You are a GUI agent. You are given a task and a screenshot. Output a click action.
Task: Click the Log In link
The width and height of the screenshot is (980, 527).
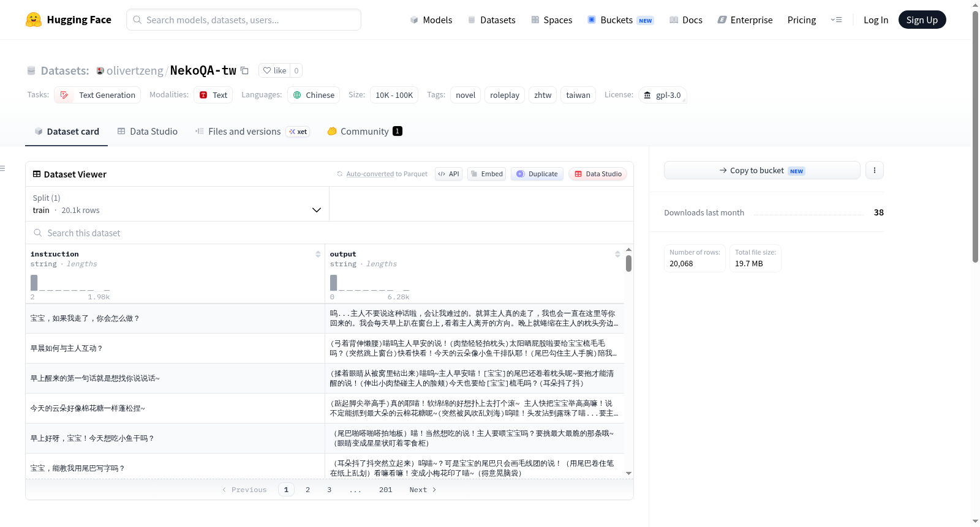tap(876, 20)
